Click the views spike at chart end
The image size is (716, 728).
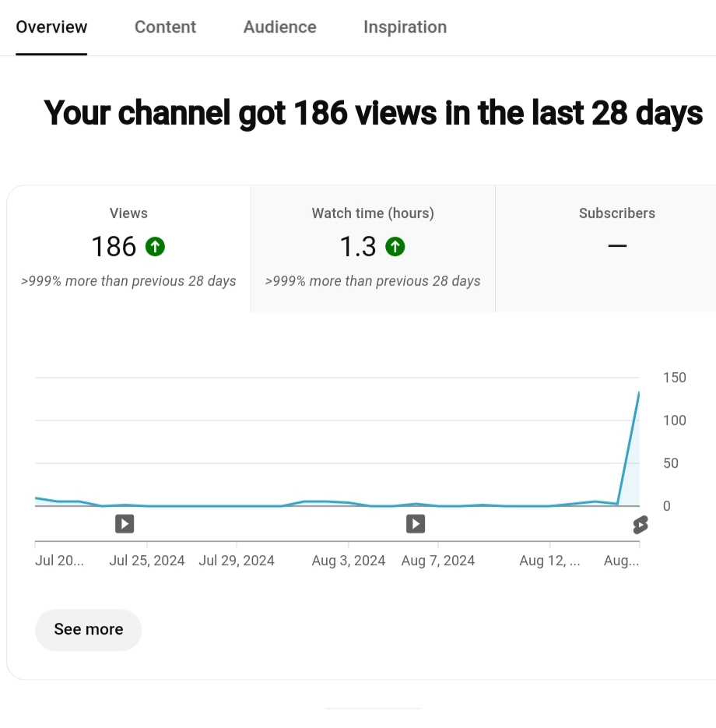coord(638,394)
